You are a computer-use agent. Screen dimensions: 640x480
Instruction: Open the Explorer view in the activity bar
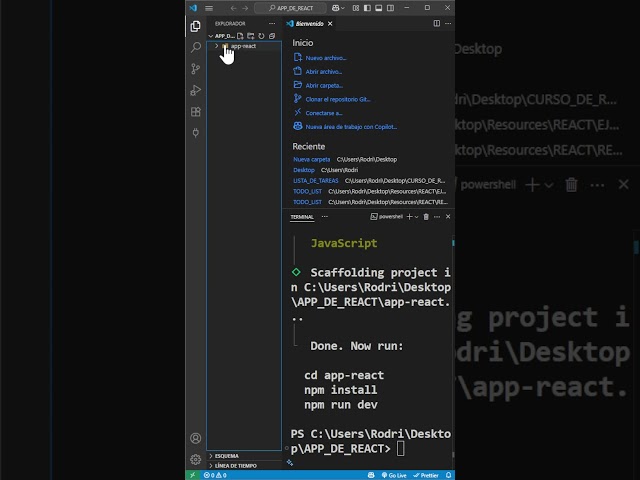pos(196,26)
